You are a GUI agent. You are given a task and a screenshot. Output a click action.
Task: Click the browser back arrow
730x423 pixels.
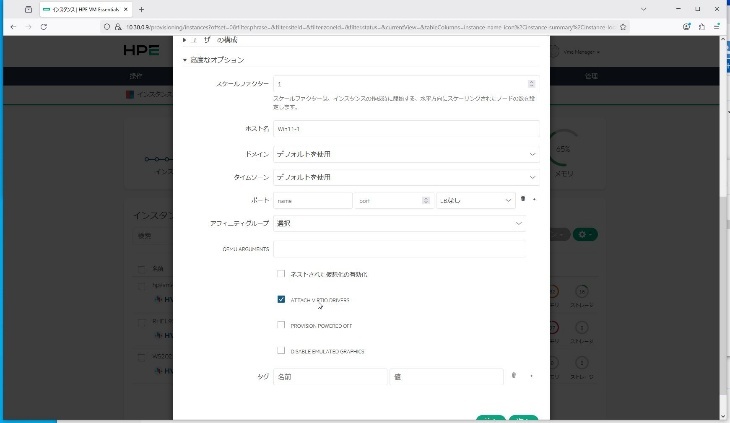tap(12, 26)
